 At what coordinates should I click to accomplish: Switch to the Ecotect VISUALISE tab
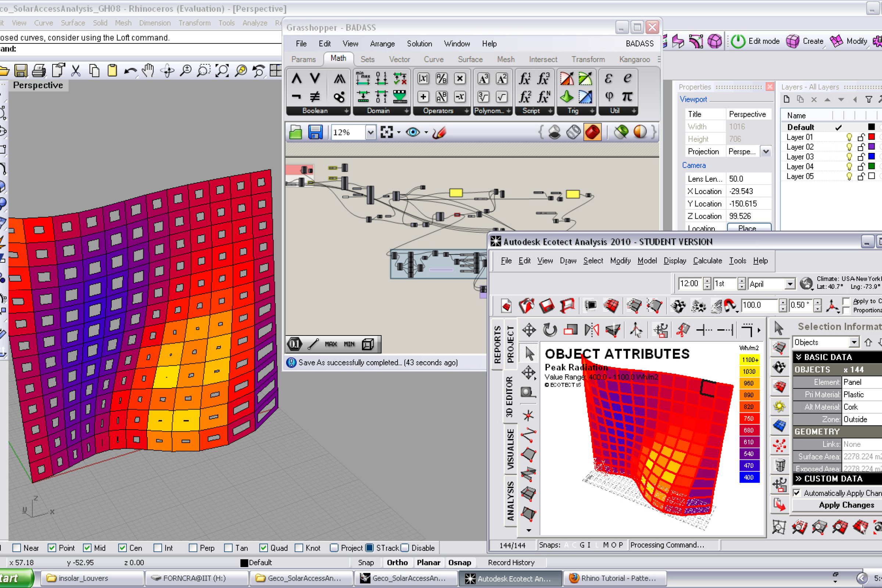click(x=510, y=449)
